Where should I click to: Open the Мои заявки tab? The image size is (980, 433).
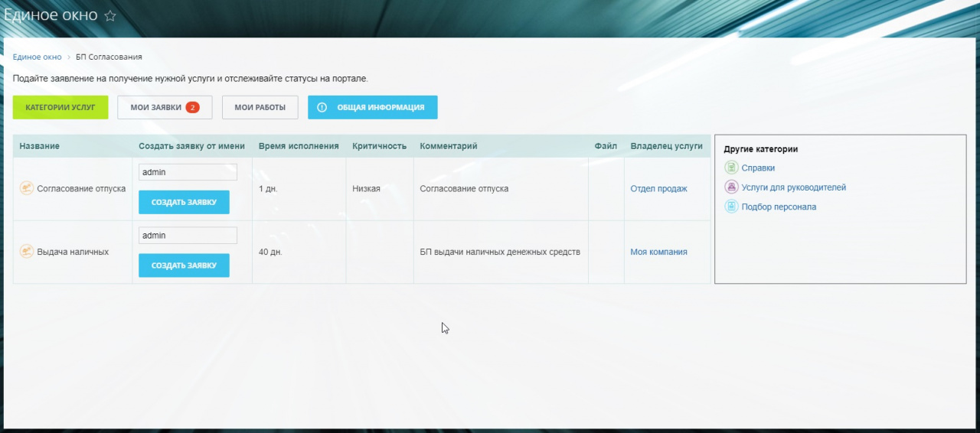tap(165, 107)
